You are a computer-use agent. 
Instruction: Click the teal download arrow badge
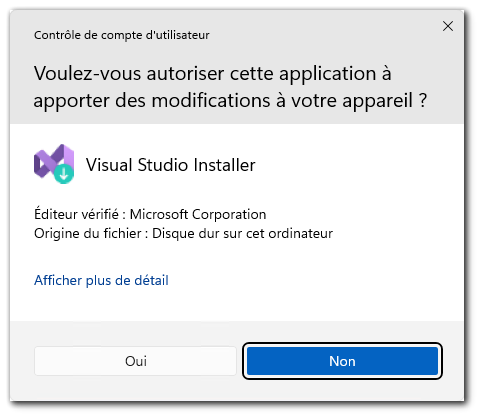(64, 173)
